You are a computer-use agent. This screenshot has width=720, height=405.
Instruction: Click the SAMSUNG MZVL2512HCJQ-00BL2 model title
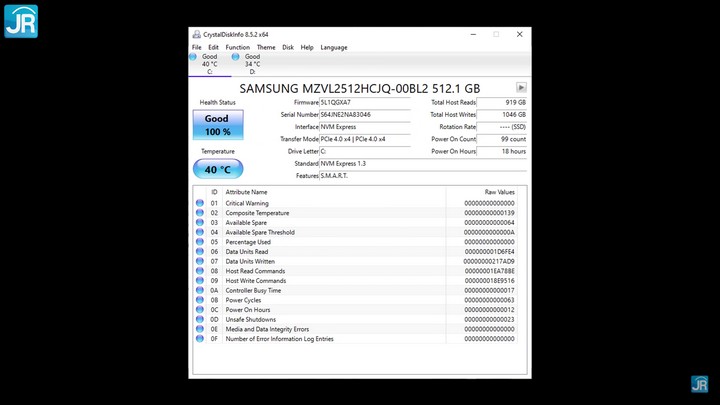(360, 88)
